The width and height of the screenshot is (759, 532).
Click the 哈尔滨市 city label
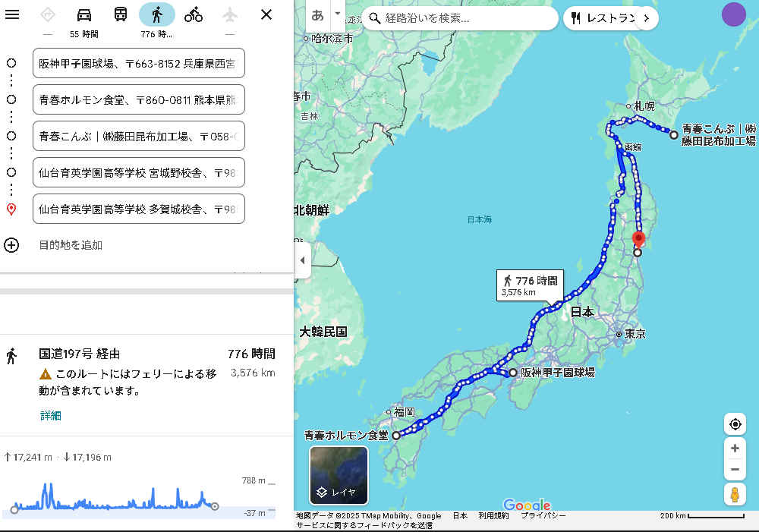tap(332, 38)
